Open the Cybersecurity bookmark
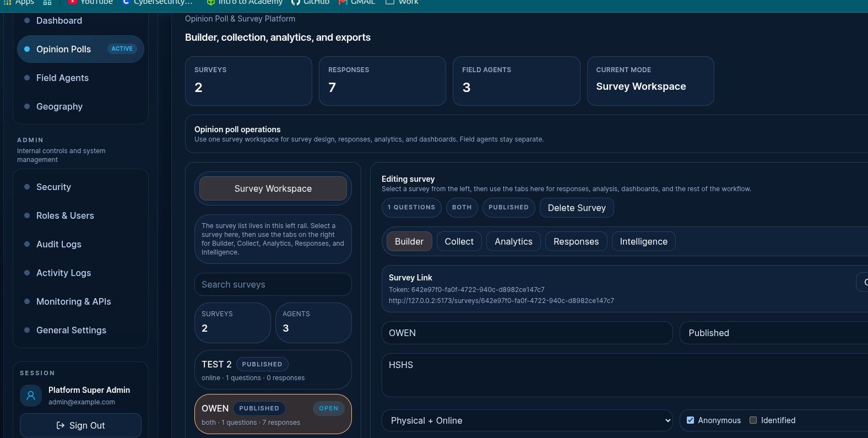This screenshot has height=438, width=868. coord(158,2)
